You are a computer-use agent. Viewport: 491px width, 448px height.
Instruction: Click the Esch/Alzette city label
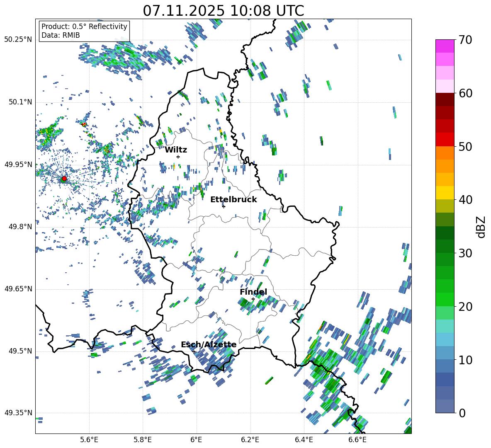coord(209,344)
